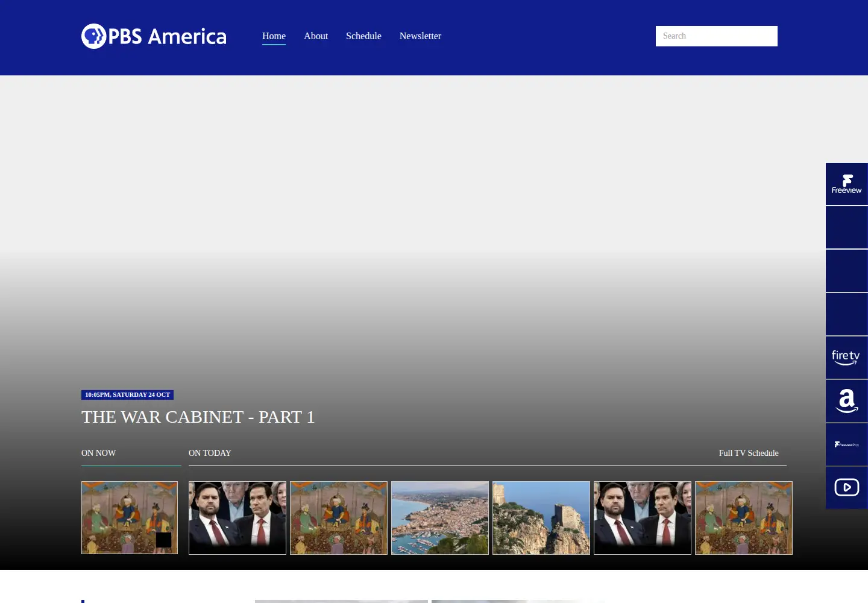Open the Fire TV sidebar tile
This screenshot has height=603, width=868.
click(847, 358)
